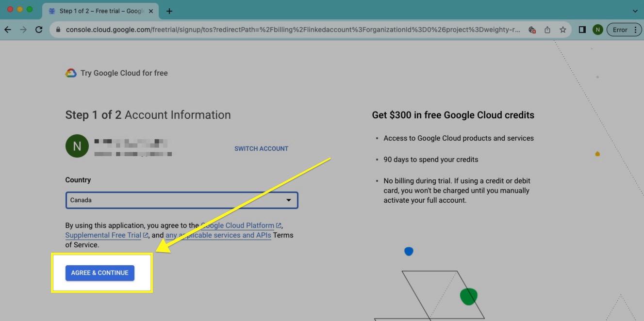Open the Google Cloud Platform terms link
Viewport: 644px width, 321px height.
tap(241, 225)
